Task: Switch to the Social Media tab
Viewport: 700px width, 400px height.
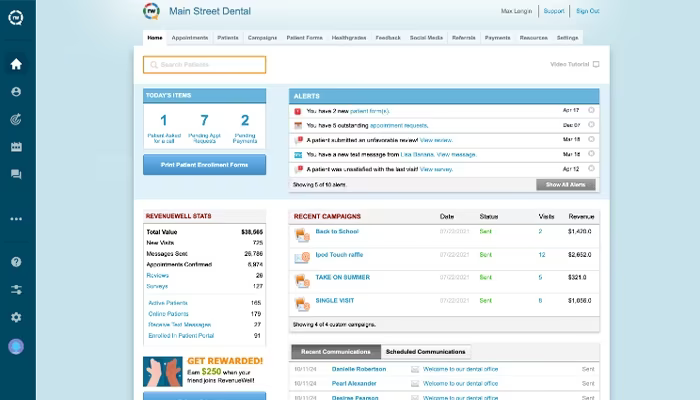Action: tap(426, 38)
